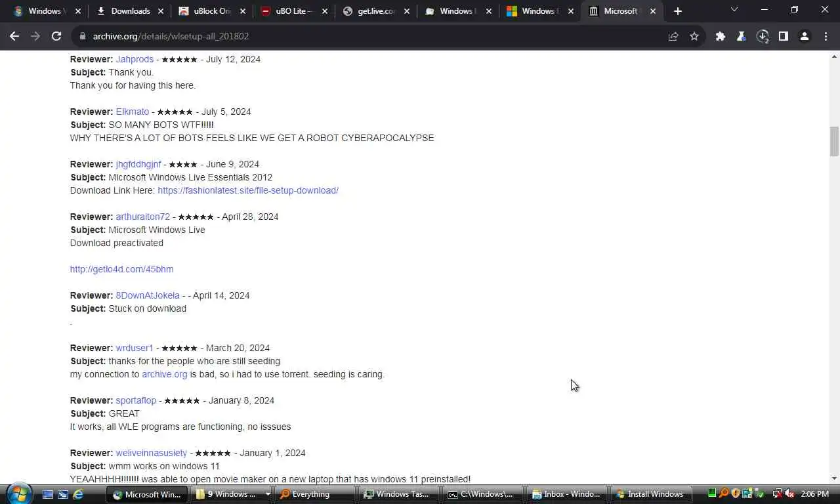
Task: Open Everything from the taskbar
Action: point(315,494)
